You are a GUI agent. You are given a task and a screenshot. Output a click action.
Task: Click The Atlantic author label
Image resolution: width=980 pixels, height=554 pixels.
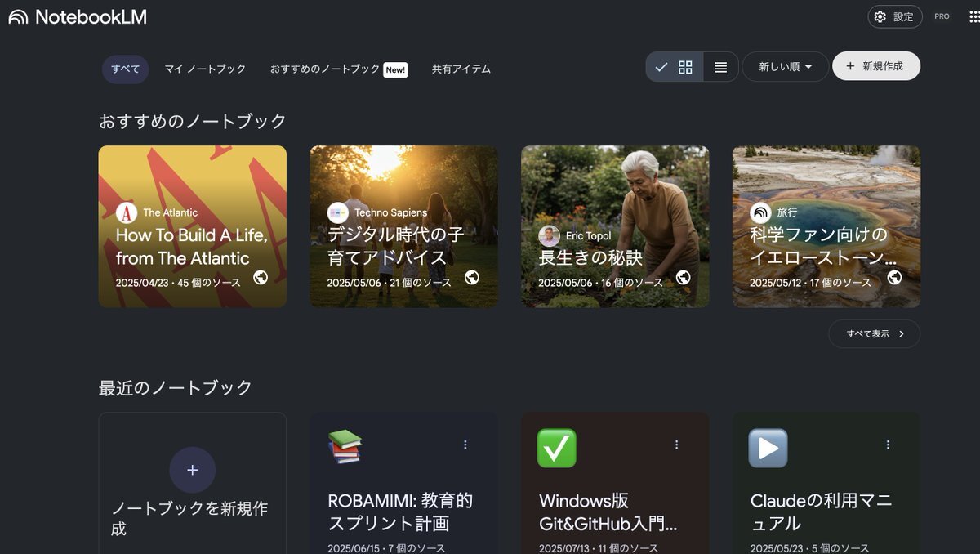click(170, 212)
